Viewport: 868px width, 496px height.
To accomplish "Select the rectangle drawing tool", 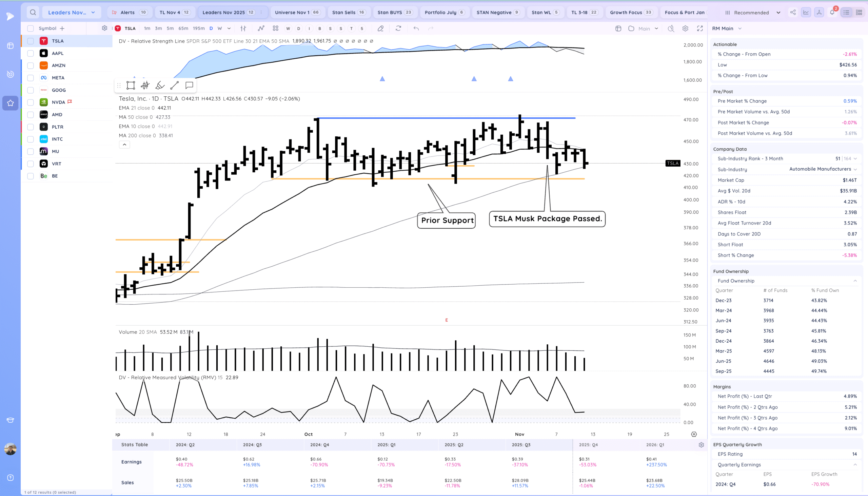I will coord(131,85).
